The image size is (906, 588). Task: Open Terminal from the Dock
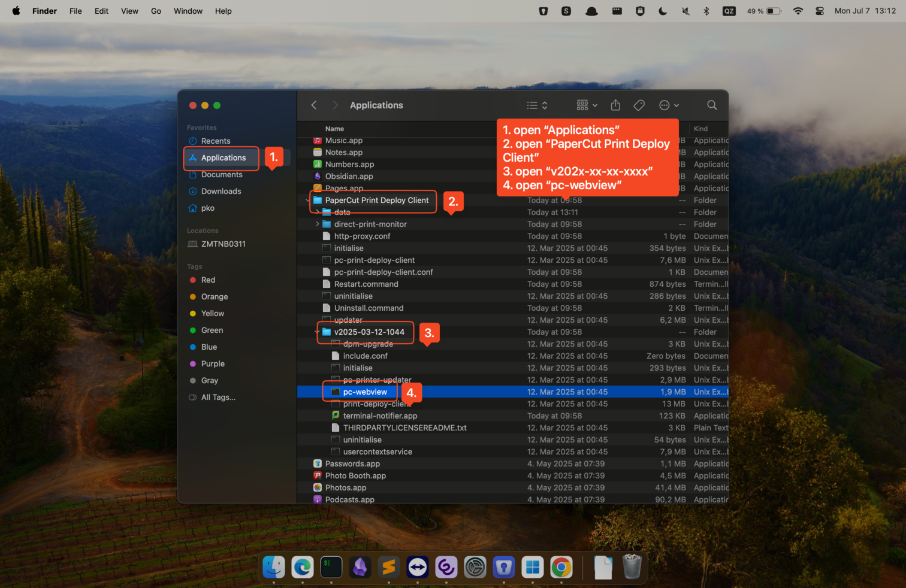tap(331, 567)
